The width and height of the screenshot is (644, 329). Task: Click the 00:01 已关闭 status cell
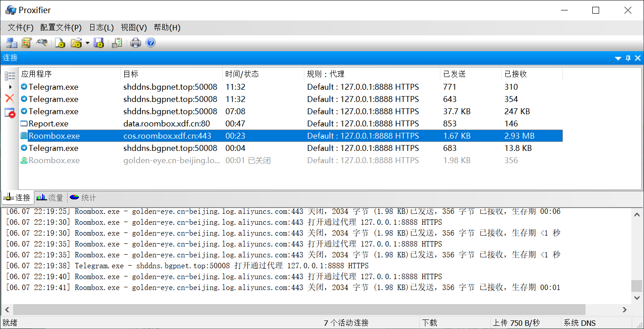tap(248, 160)
